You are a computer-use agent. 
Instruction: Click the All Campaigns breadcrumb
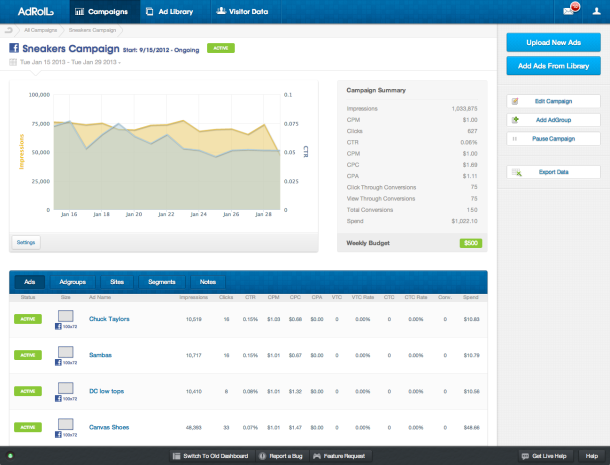[x=40, y=30]
